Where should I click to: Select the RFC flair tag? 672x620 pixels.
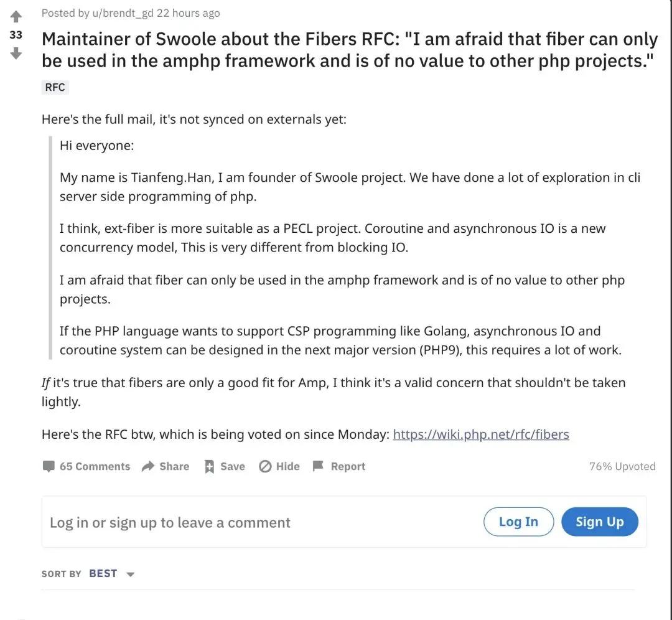tap(55, 87)
